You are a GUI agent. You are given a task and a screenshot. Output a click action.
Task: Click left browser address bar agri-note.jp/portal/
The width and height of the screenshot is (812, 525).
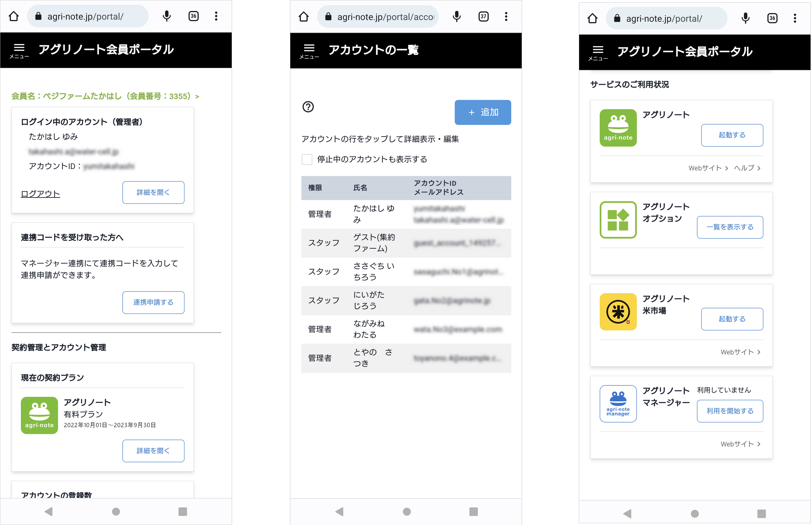(88, 16)
